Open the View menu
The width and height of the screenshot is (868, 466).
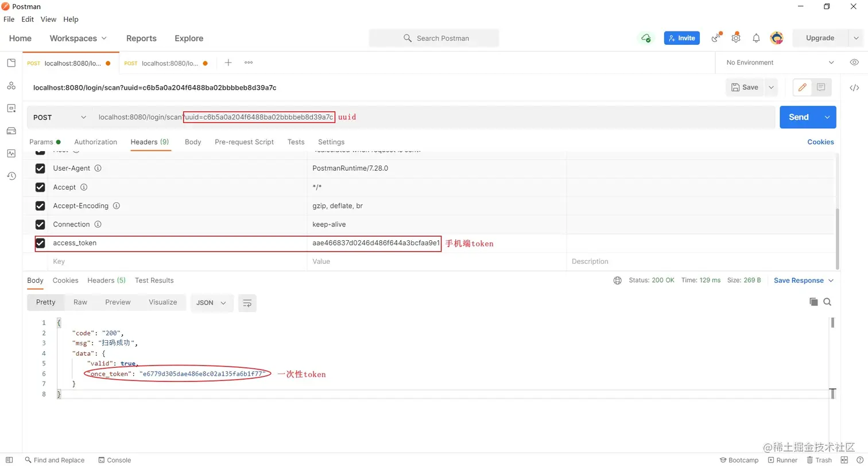point(48,19)
